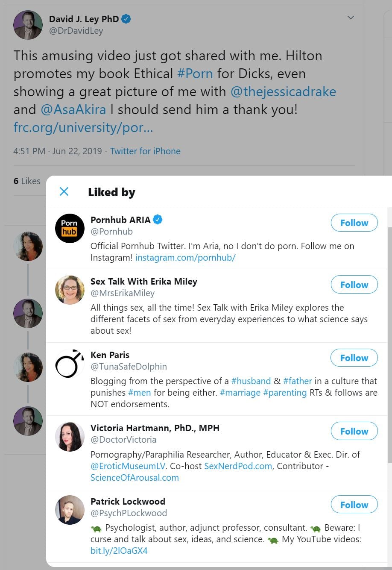Click Erika Miley's profile avatar

[70, 290]
